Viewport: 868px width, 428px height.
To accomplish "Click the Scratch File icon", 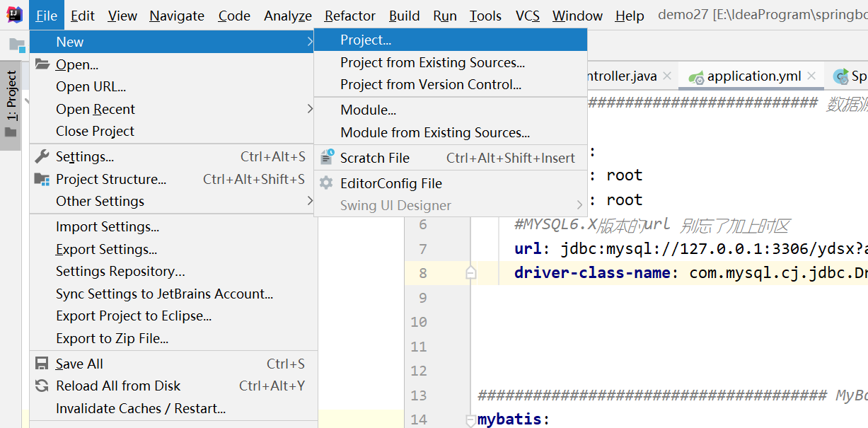I will [x=327, y=157].
